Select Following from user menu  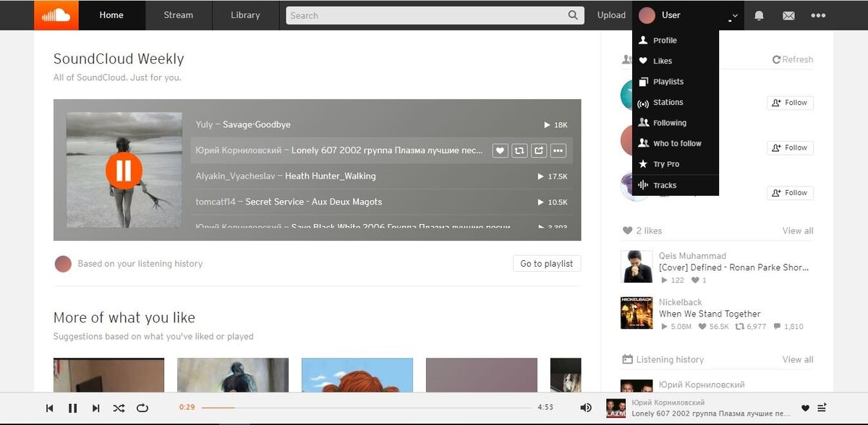tap(676, 123)
